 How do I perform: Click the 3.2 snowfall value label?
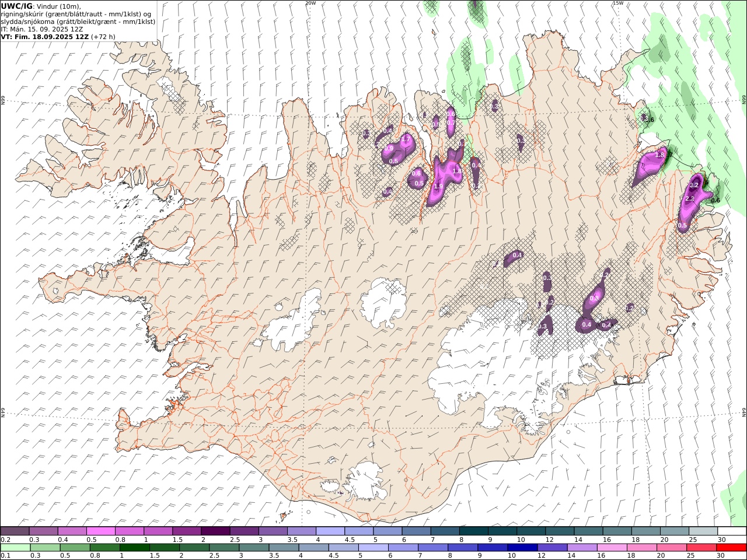(x=694, y=185)
